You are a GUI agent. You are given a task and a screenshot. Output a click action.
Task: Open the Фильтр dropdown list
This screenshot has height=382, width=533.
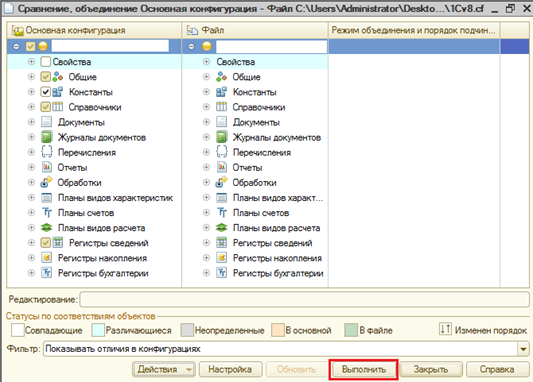pyautogui.click(x=523, y=349)
